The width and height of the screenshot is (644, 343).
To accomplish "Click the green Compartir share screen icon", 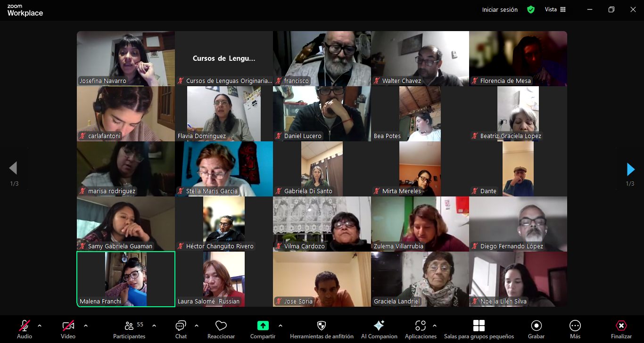I will 263,326.
